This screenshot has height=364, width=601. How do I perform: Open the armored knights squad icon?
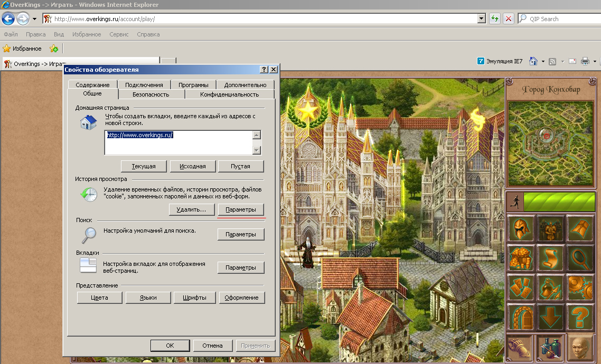[x=550, y=228]
